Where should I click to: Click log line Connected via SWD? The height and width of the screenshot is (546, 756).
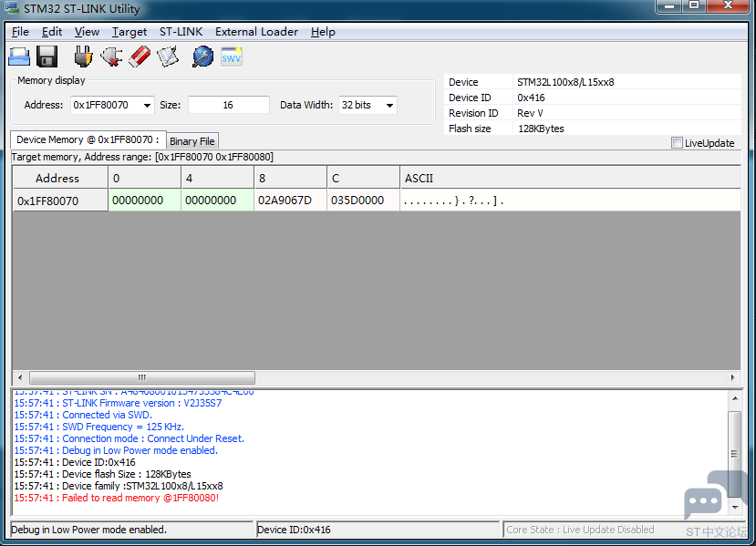point(83,415)
